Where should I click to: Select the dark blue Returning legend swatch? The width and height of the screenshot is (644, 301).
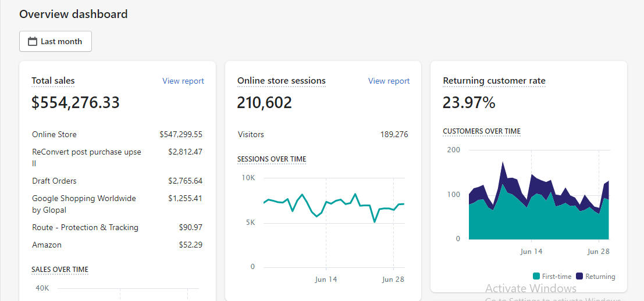(579, 277)
